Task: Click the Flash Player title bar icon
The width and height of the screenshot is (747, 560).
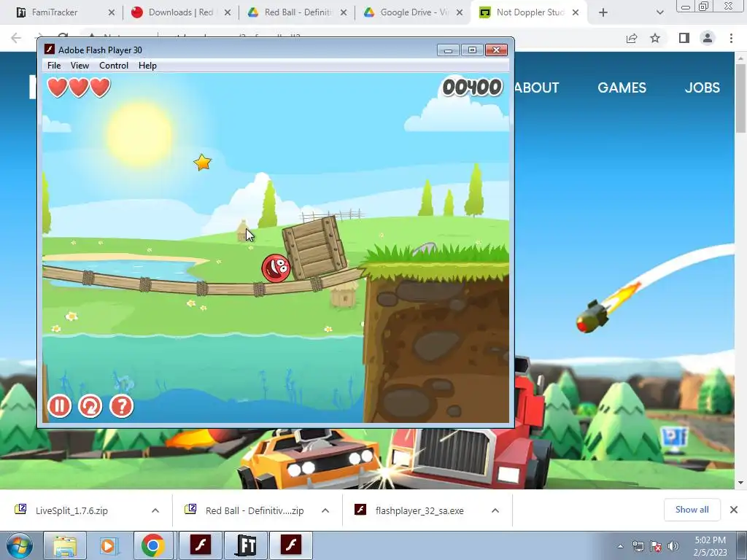Action: point(50,50)
